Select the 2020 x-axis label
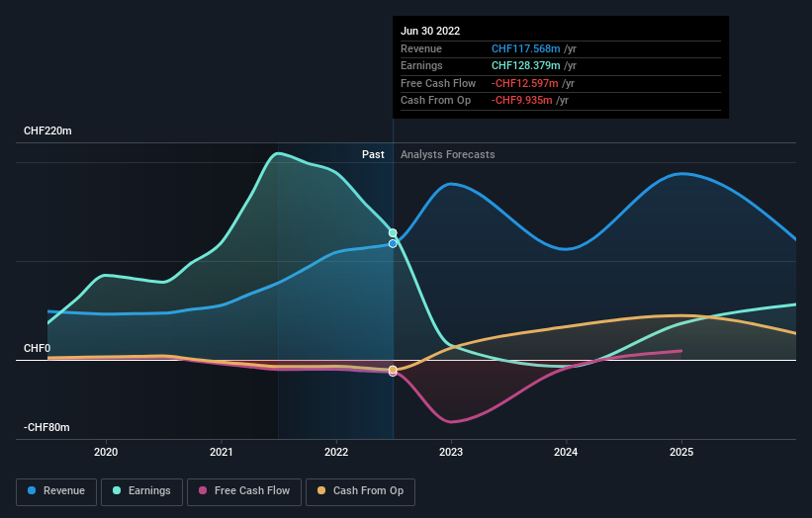 point(106,453)
